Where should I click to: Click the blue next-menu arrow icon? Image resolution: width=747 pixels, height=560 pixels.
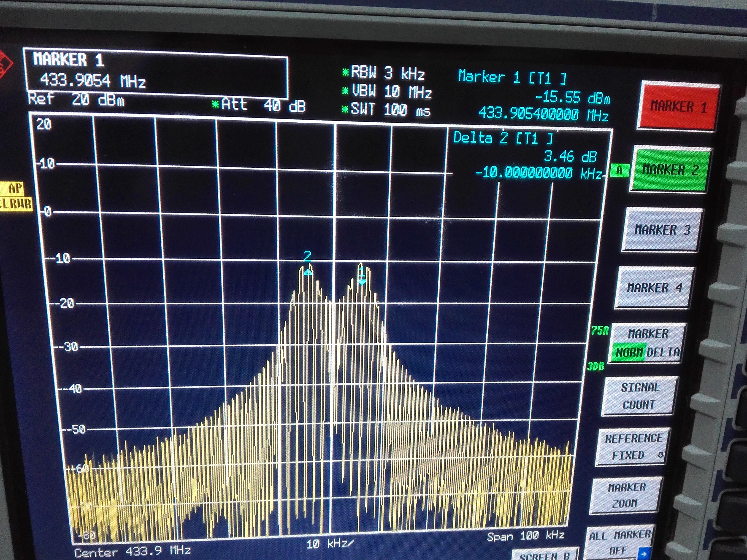pyautogui.click(x=644, y=554)
